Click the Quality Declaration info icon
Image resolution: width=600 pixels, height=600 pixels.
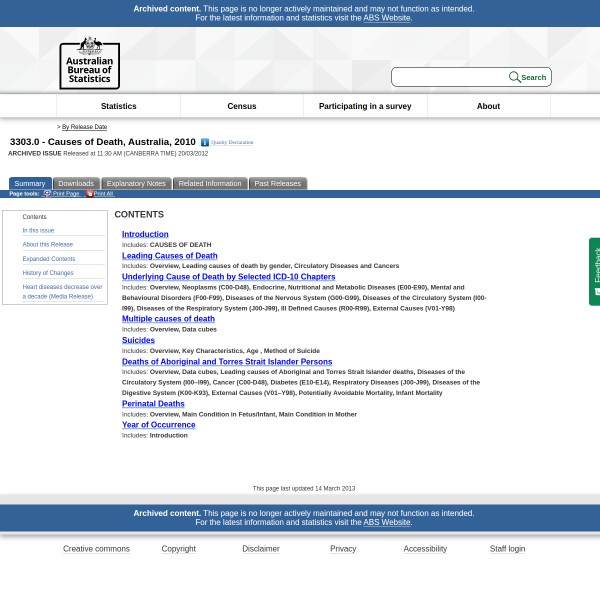[x=205, y=143]
